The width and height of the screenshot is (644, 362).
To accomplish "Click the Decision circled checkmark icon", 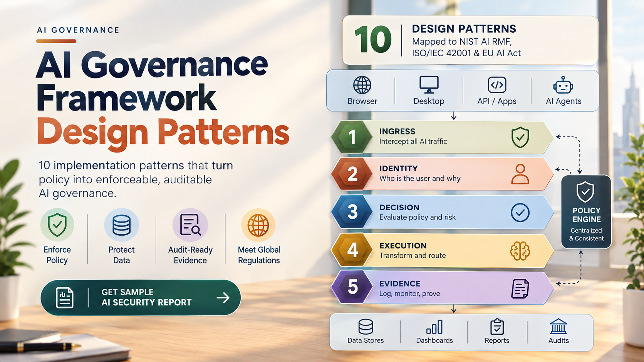I will tap(520, 213).
